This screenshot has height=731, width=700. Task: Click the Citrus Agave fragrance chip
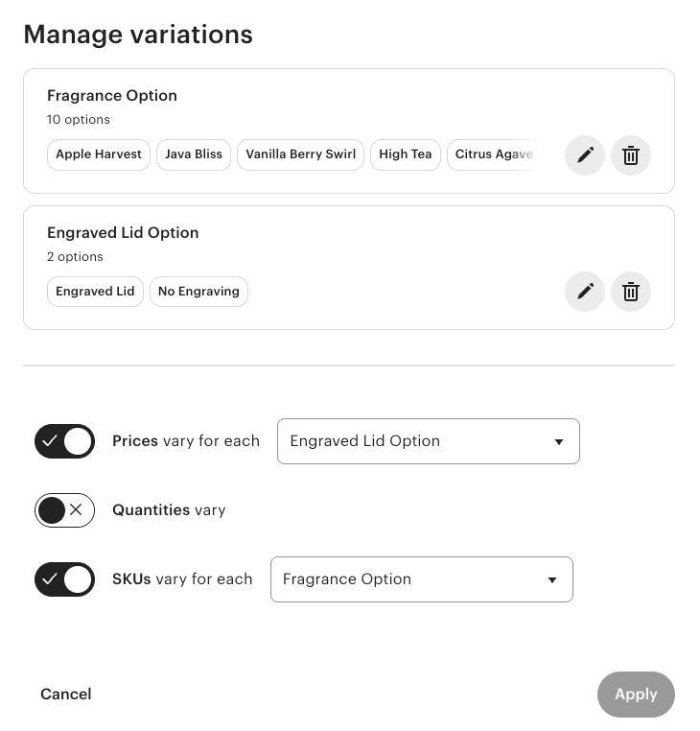[x=493, y=154]
